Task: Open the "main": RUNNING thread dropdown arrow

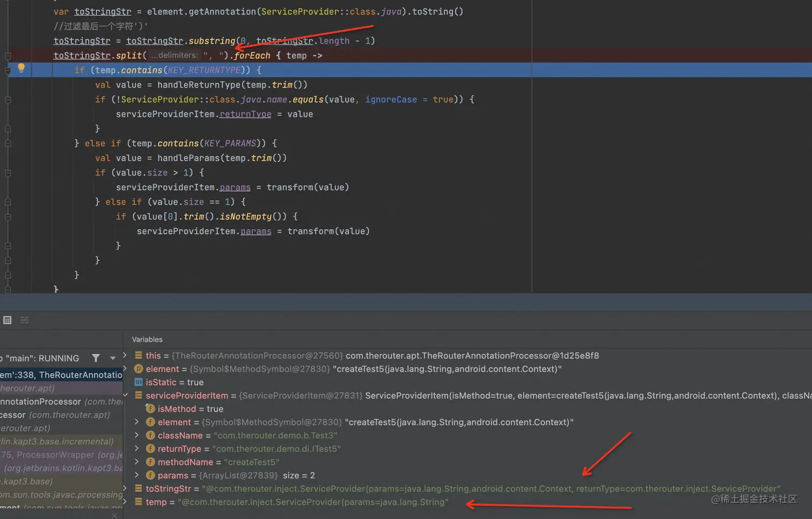Action: (x=113, y=358)
